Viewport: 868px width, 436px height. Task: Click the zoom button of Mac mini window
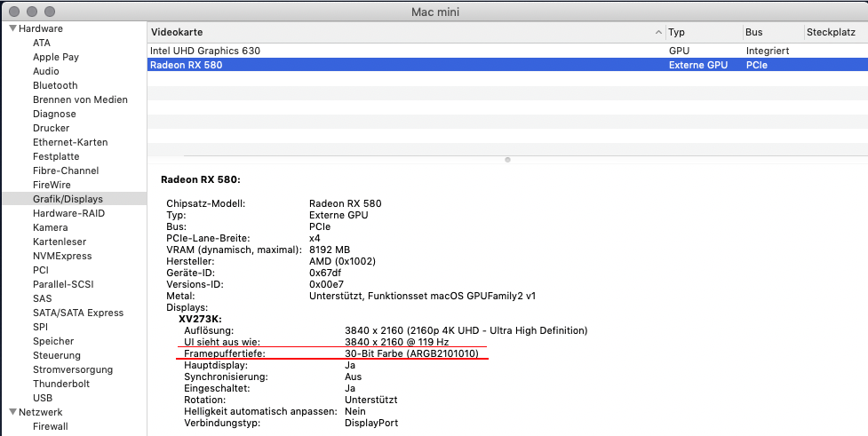(x=50, y=11)
